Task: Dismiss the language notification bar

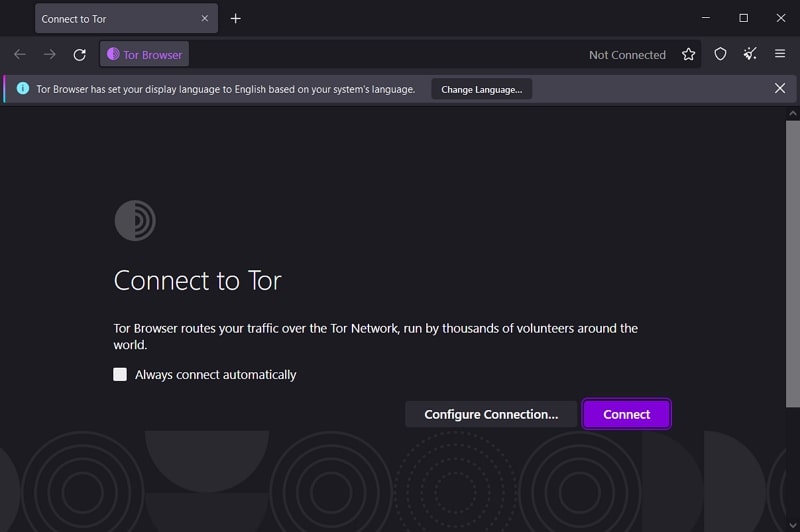Action: [x=780, y=89]
